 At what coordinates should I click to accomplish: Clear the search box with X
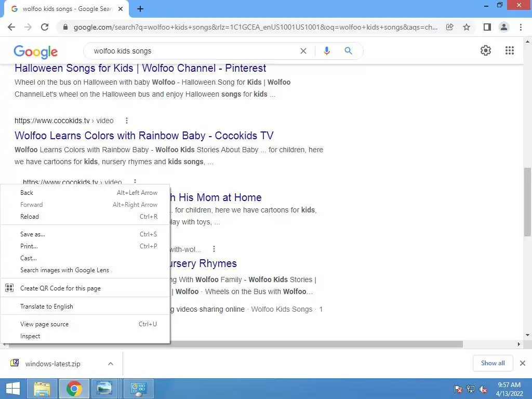pos(303,51)
